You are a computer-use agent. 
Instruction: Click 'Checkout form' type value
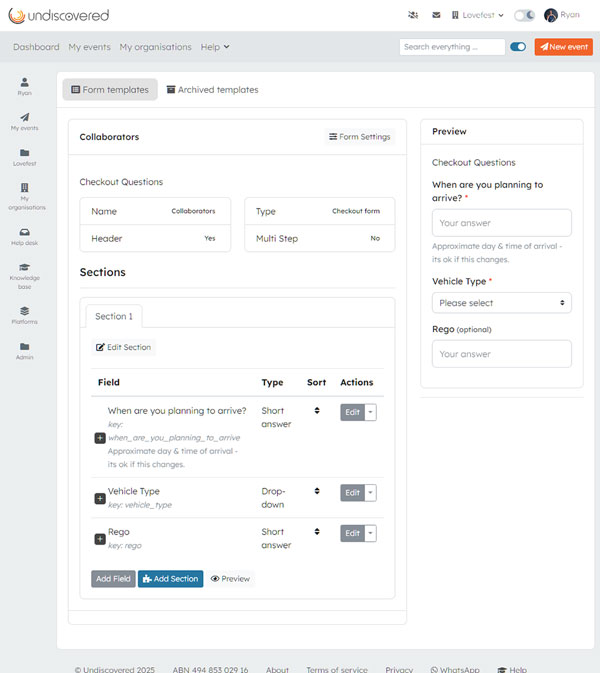pos(356,211)
